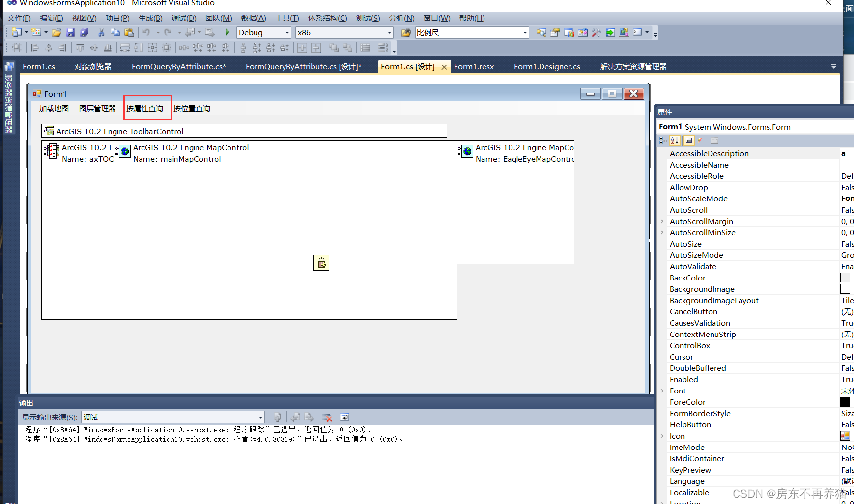Click the lock icon on the map control
The width and height of the screenshot is (854, 504).
pyautogui.click(x=321, y=263)
